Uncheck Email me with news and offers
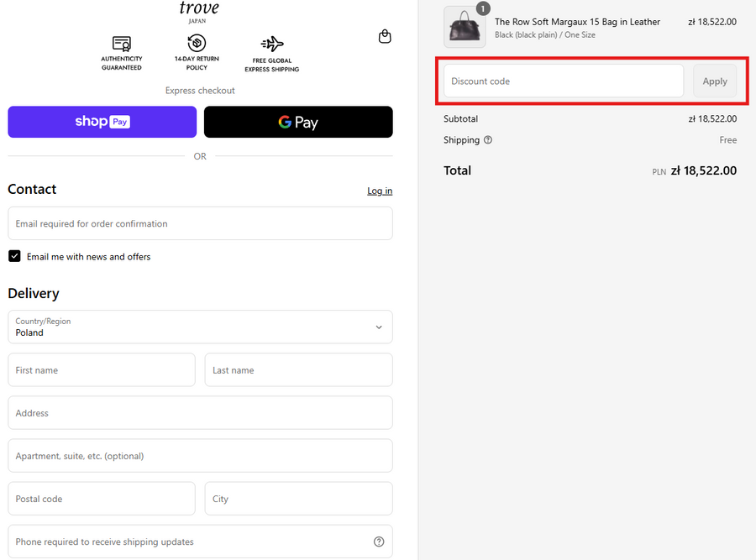756x560 pixels. pos(14,256)
